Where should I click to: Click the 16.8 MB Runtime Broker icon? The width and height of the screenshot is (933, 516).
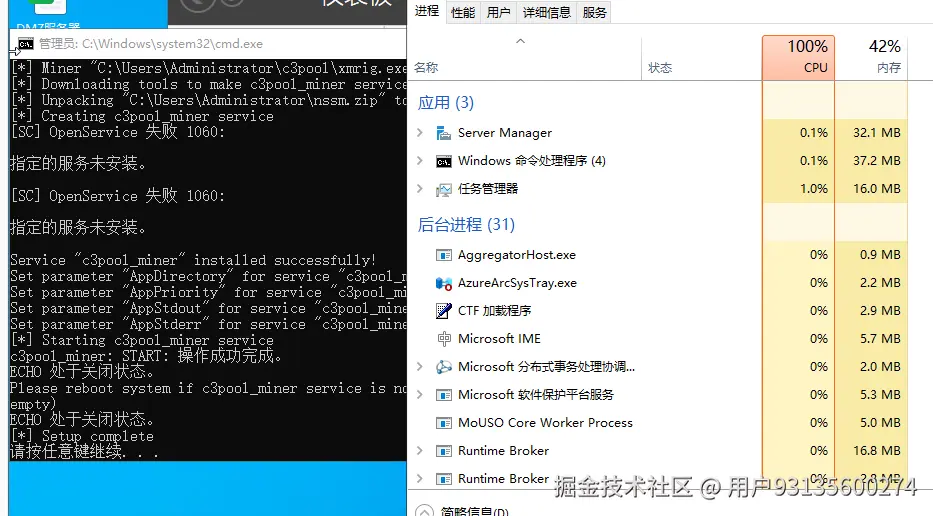(x=444, y=451)
